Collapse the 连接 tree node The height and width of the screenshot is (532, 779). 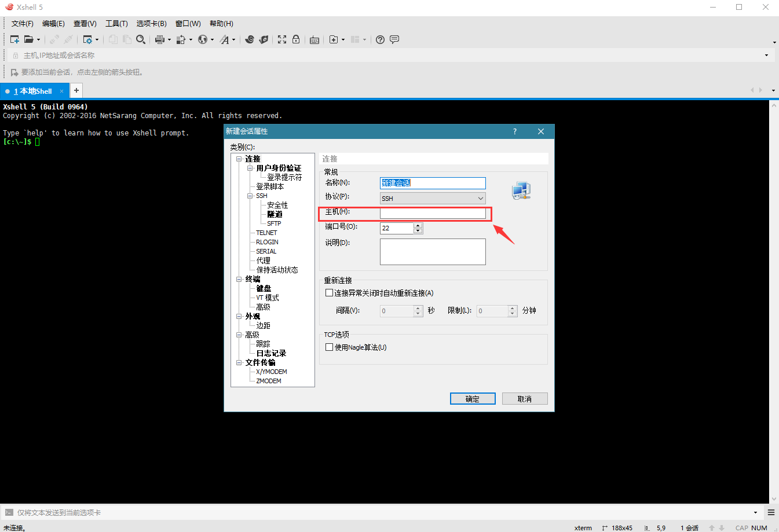tap(239, 159)
